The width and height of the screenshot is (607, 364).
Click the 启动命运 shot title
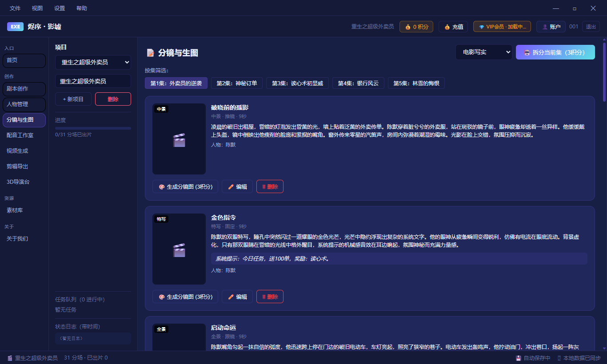223,328
